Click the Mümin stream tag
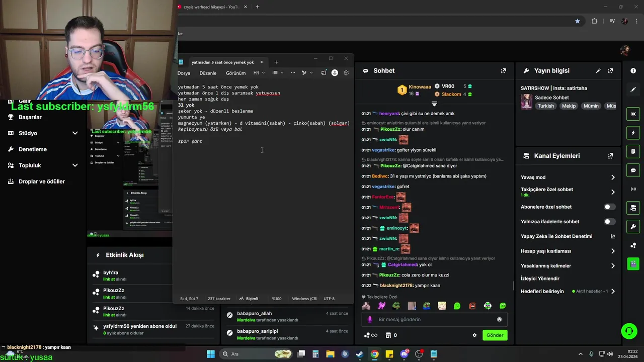 (x=591, y=106)
